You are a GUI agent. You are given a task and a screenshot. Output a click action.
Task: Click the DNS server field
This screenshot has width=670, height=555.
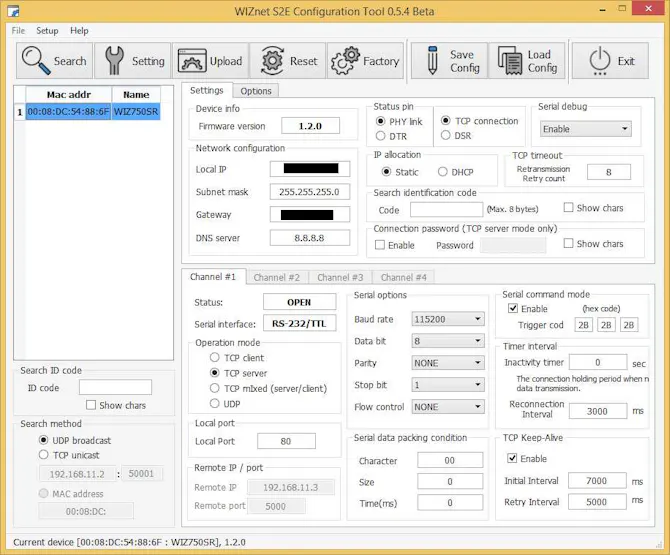click(309, 238)
